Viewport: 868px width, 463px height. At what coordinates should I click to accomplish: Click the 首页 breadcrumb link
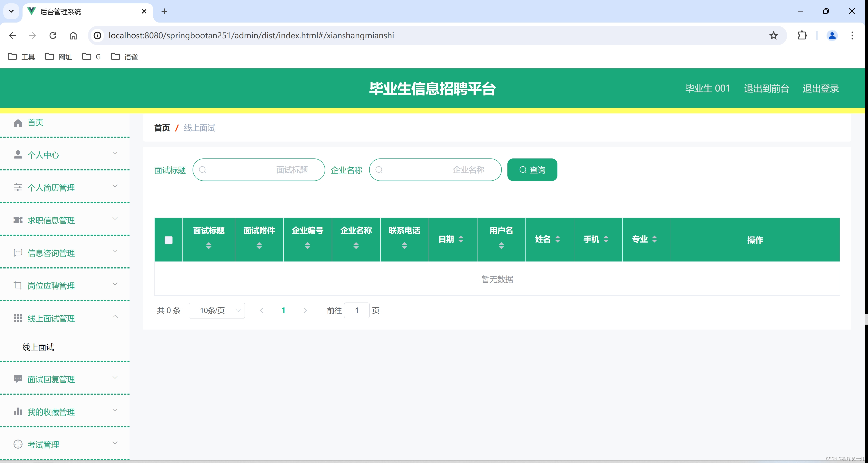162,128
